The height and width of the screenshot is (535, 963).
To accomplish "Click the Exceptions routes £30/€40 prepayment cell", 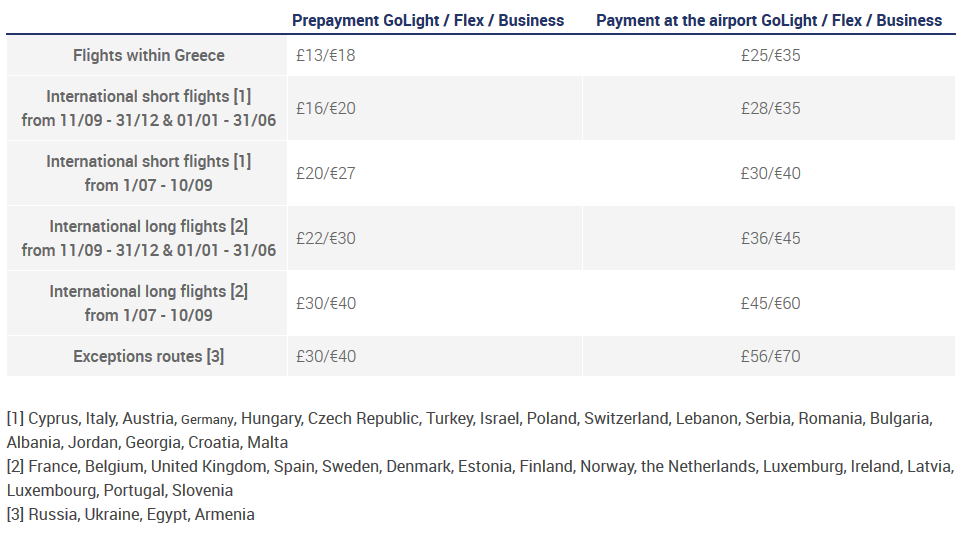I will (x=326, y=356).
